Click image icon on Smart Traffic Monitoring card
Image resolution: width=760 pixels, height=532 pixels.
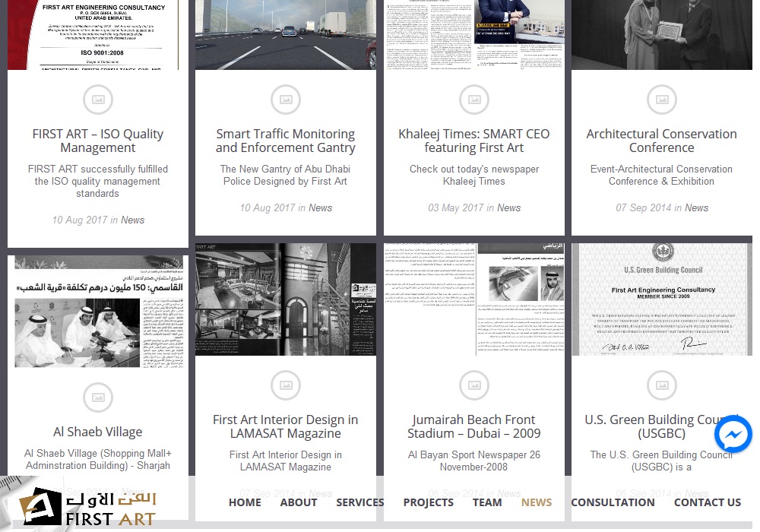tap(286, 100)
